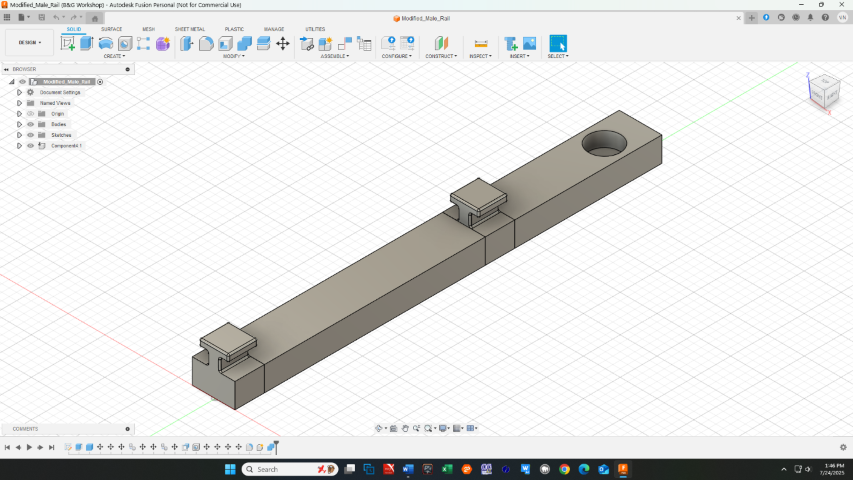
Task: Select the Fillet tool icon
Action: pyautogui.click(x=206, y=43)
